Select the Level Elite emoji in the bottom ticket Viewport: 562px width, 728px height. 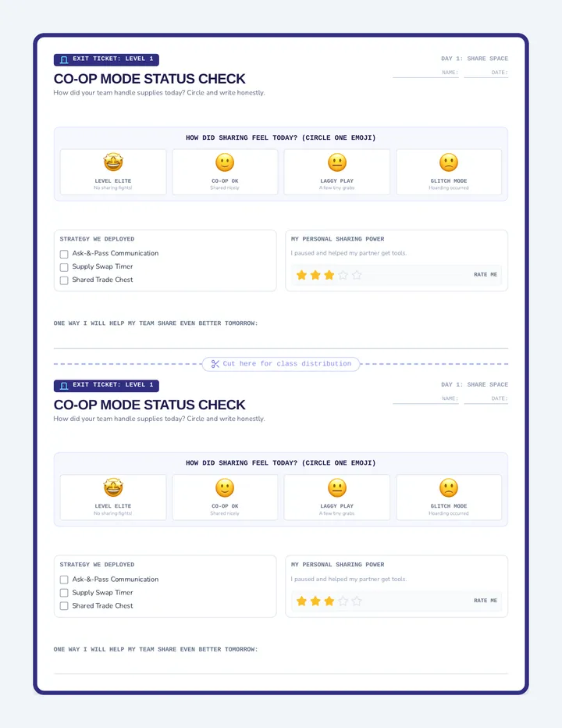click(x=113, y=487)
